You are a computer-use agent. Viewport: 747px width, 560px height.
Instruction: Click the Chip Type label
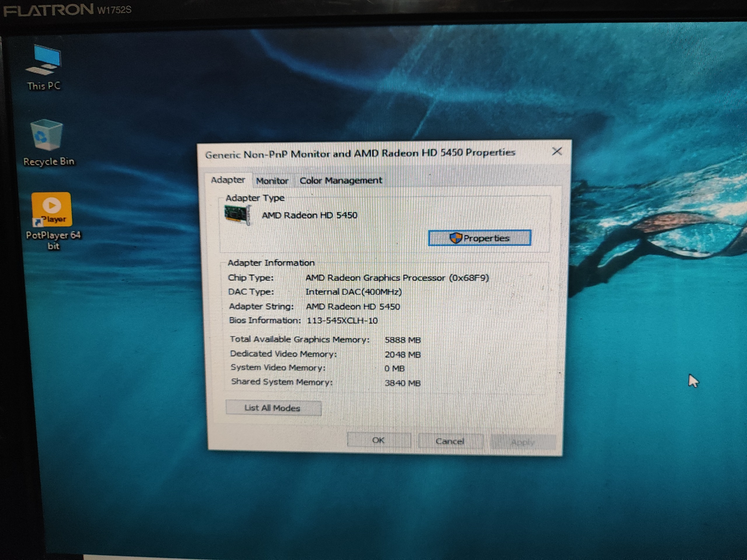[x=251, y=278]
